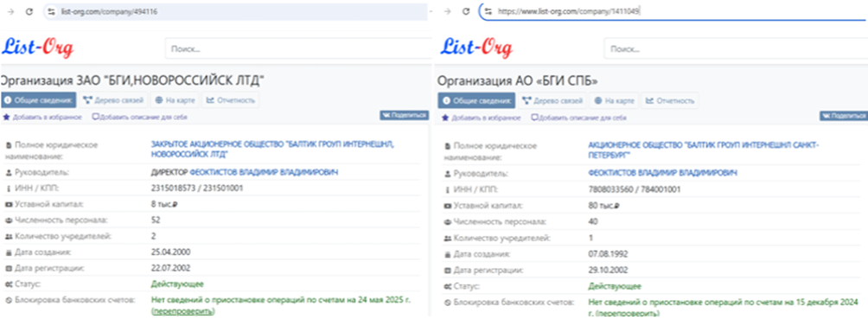Viewport: 868px width, 319px height.
Task: Select Общие сведения tab for БГИ,НОВОРОССИЙСК ЛТД
Action: pos(39,100)
